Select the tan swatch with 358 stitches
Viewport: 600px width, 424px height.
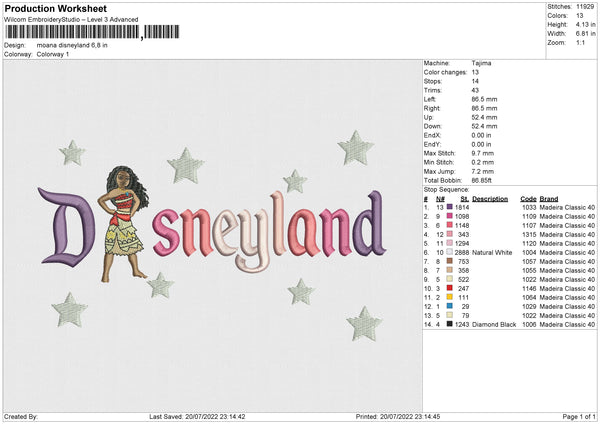click(450, 270)
